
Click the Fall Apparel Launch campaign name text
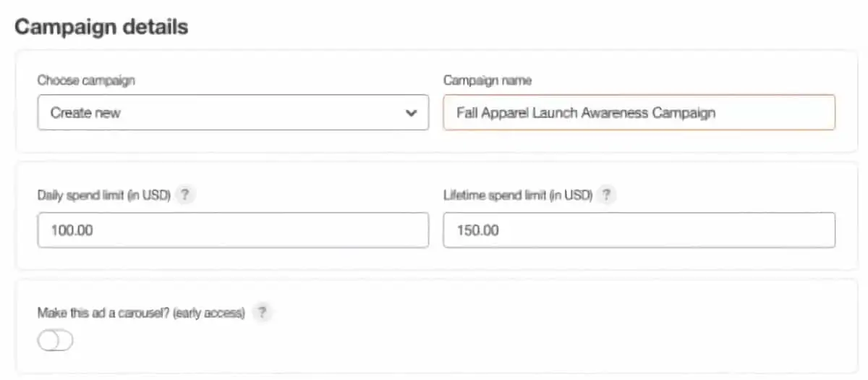pyautogui.click(x=586, y=113)
